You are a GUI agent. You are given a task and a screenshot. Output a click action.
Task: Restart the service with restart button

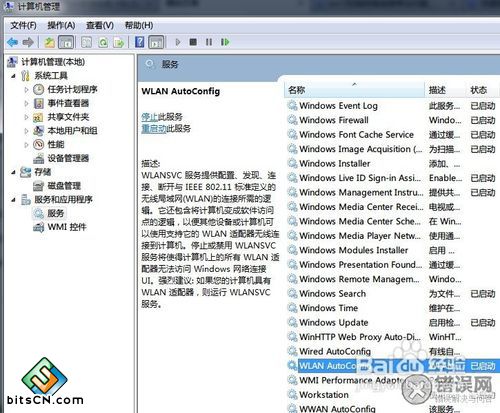[x=225, y=42]
